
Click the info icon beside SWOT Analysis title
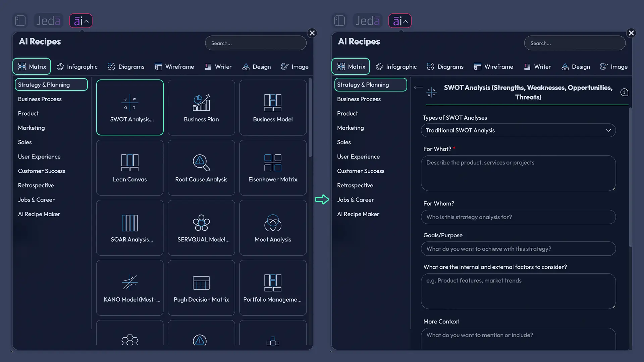pyautogui.click(x=624, y=92)
